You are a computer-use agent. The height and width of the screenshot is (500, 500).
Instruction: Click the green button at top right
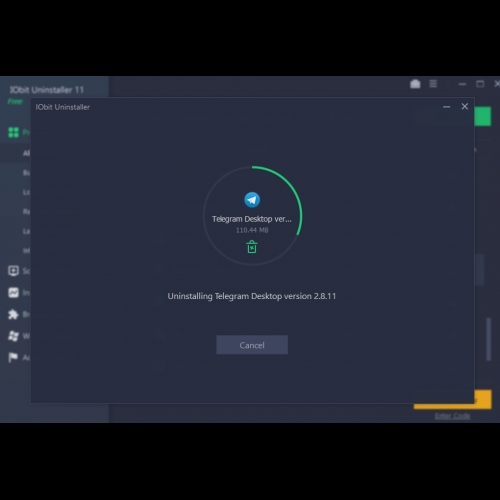coord(483,116)
